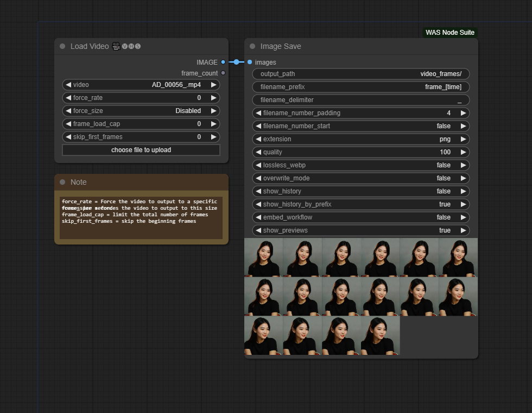The width and height of the screenshot is (532, 413).
Task: Toggle the show_previews option
Action: 361,230
